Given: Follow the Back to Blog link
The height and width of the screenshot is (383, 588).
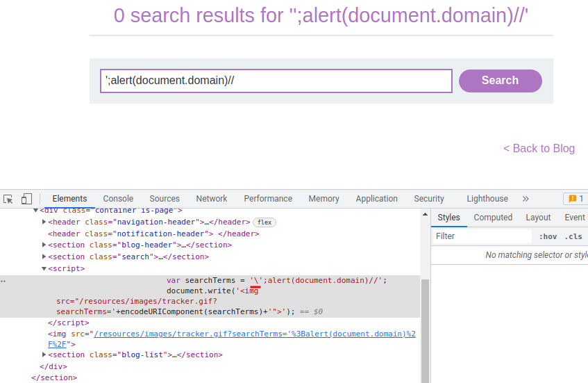Looking at the screenshot, I should 539,148.
